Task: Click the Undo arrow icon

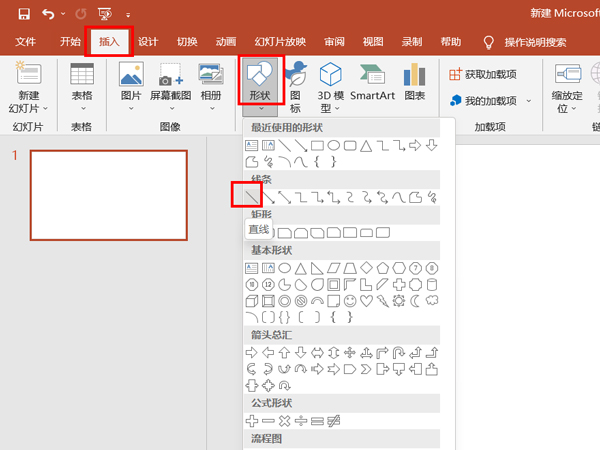Action: click(x=50, y=14)
